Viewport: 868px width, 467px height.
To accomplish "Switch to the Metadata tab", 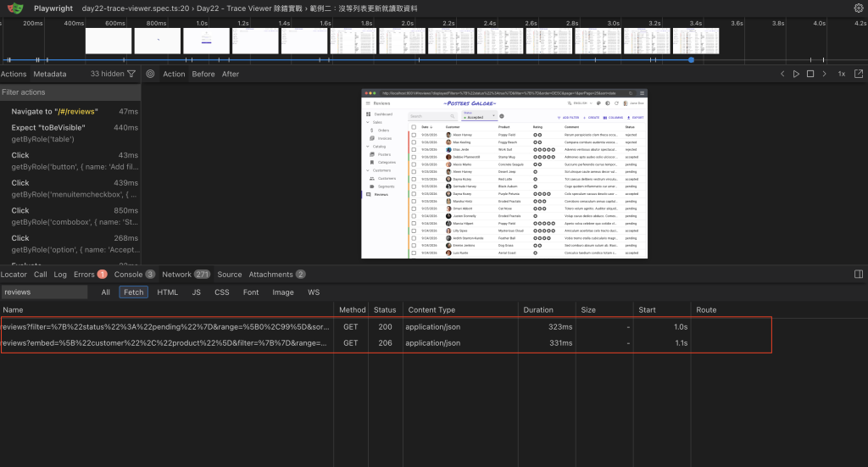I will pos(50,74).
